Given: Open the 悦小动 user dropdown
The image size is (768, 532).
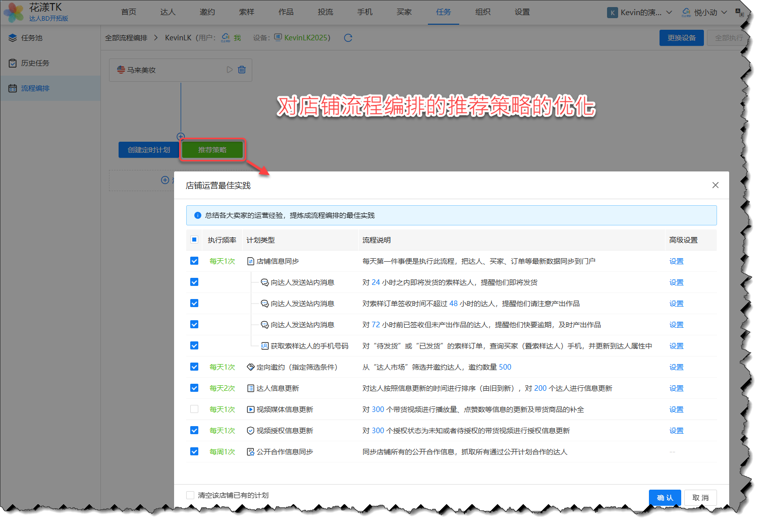Looking at the screenshot, I should click(704, 12).
